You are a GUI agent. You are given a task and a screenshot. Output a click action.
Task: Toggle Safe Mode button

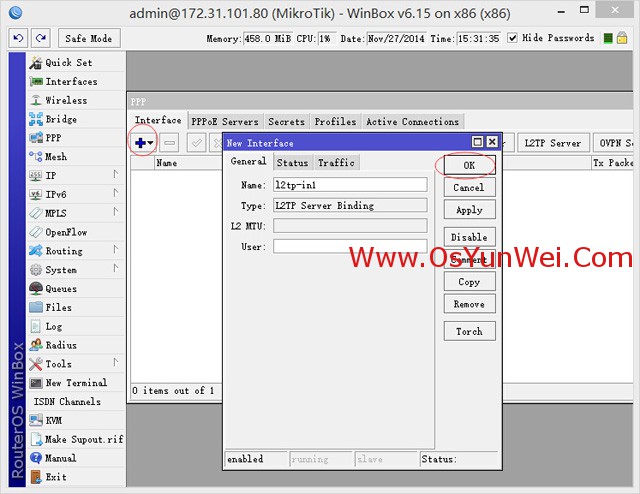click(x=89, y=38)
